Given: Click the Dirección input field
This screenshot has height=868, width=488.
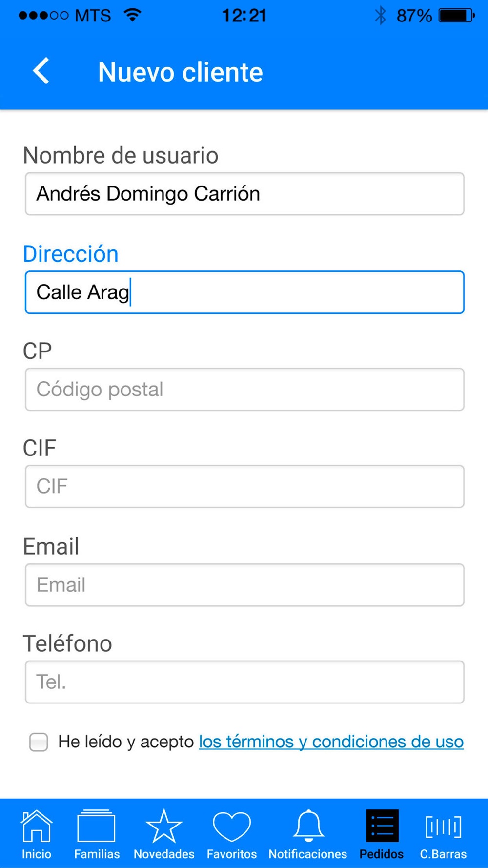Looking at the screenshot, I should point(244,292).
